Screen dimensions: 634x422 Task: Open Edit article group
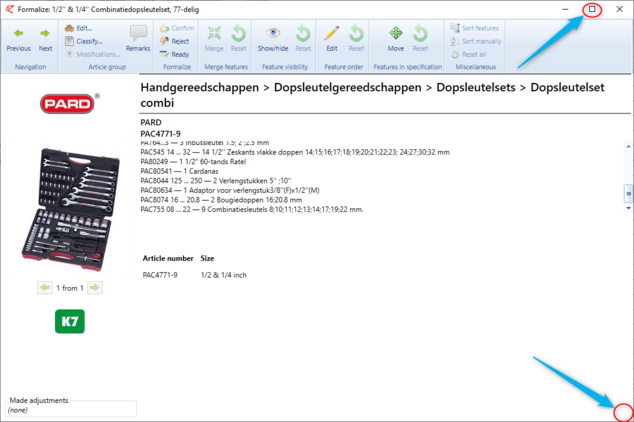79,28
